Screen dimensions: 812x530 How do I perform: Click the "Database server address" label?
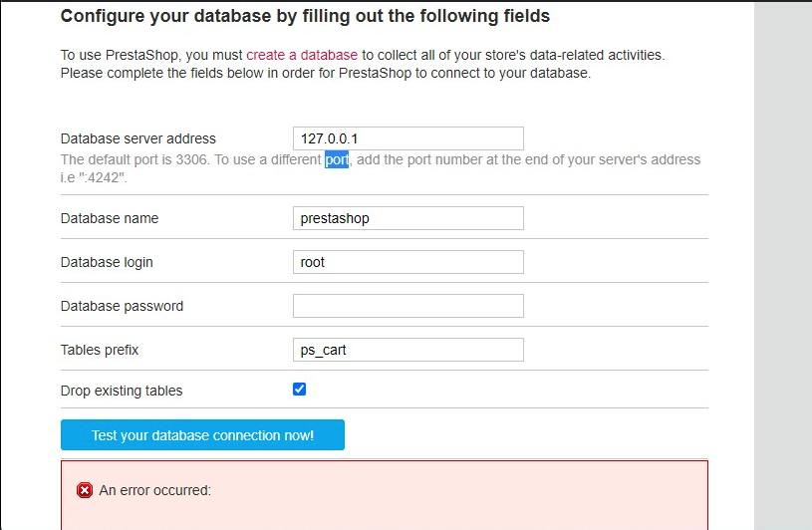(138, 138)
